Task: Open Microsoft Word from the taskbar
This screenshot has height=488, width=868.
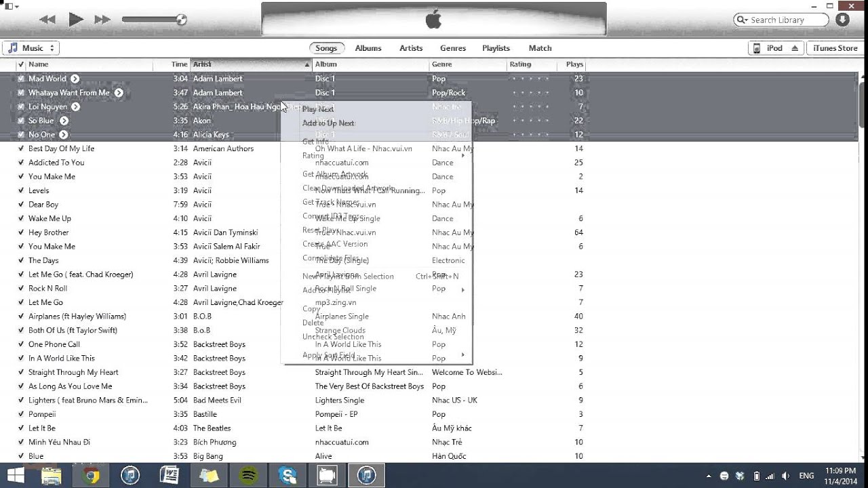Action: (170, 476)
